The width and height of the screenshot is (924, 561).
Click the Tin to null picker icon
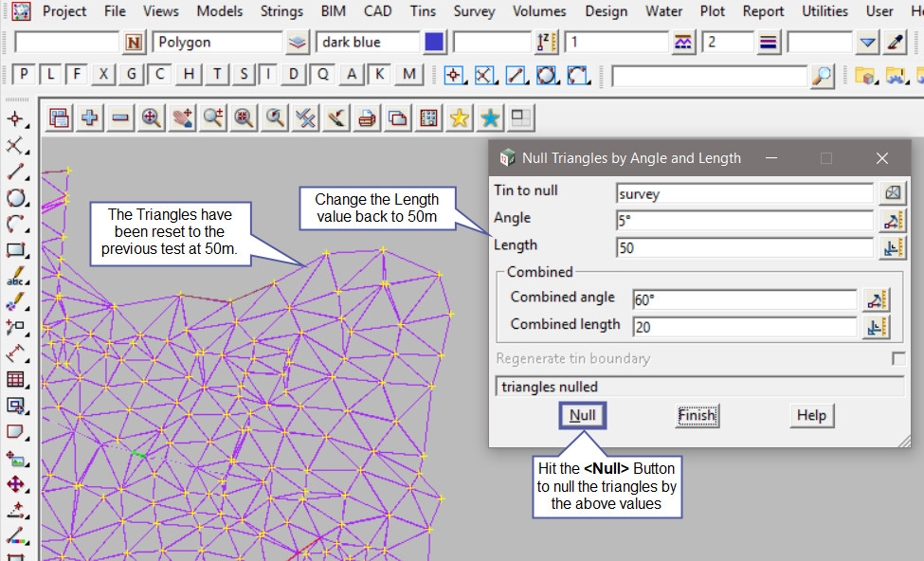point(892,192)
